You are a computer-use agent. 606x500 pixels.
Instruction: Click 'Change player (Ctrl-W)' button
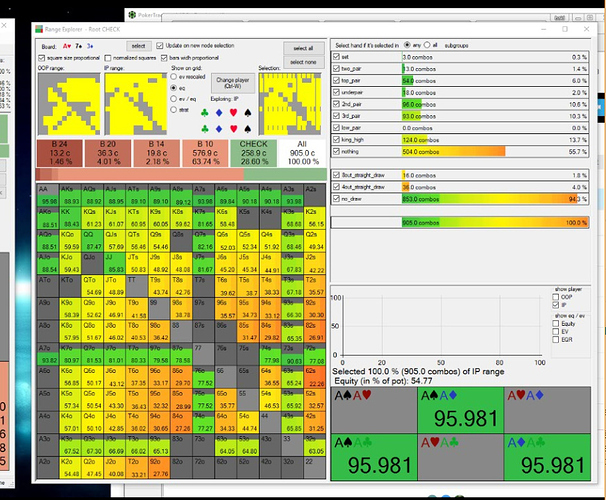click(233, 83)
